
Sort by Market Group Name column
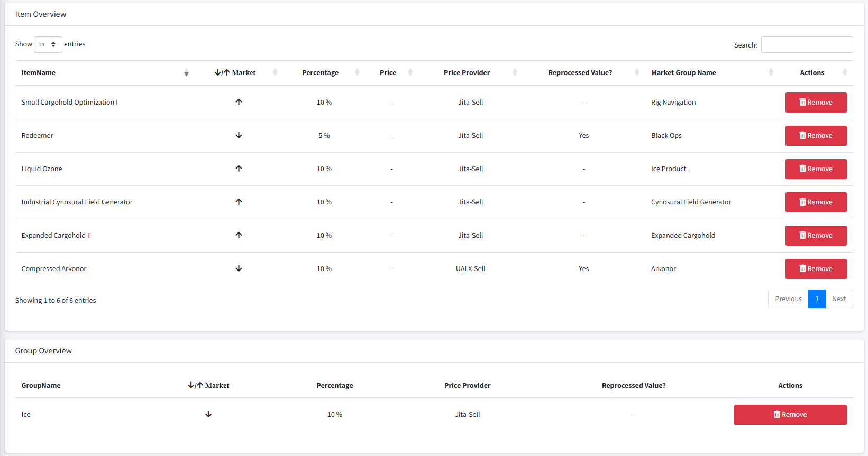[683, 73]
